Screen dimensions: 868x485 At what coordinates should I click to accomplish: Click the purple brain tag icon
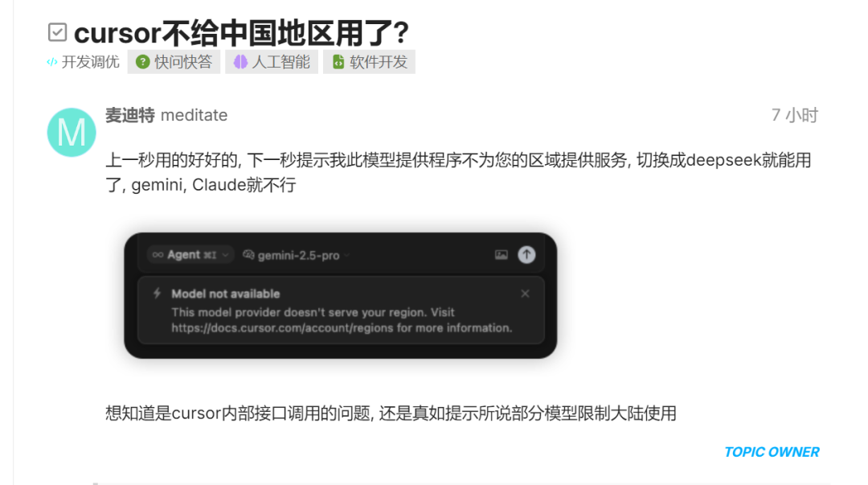240,62
